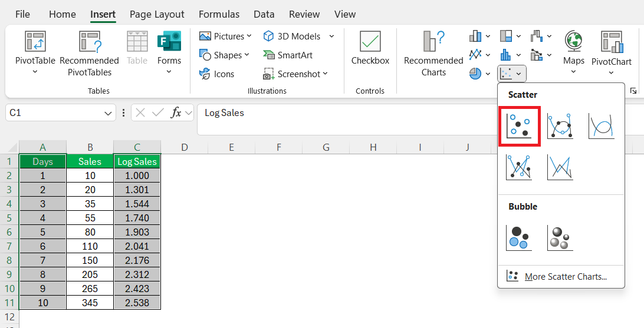Viewport: 644px width, 328px height.
Task: Expand the Pictures dropdown arrow
Action: tap(249, 36)
